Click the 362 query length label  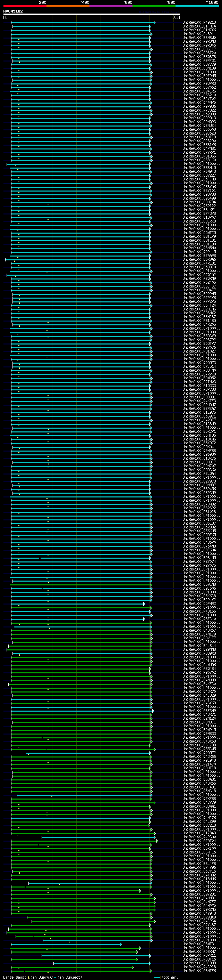click(x=175, y=17)
